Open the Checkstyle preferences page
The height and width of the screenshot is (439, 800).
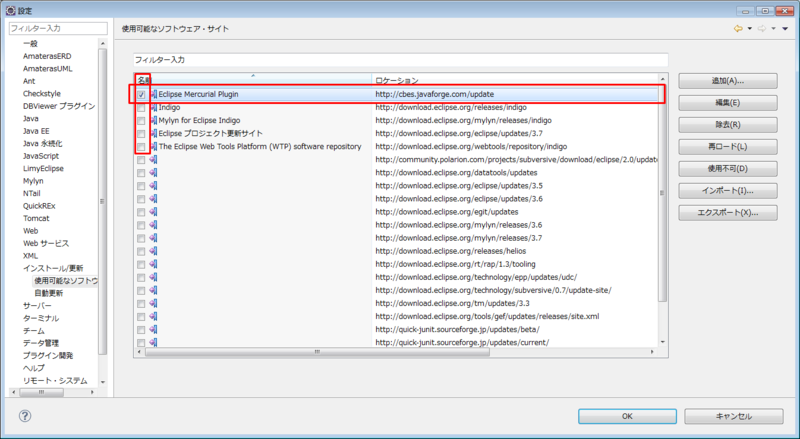pos(42,94)
